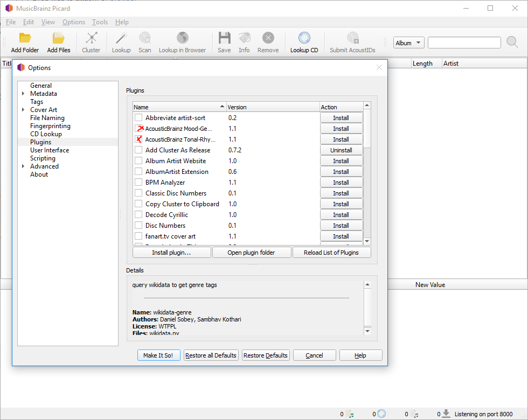528x420 pixels.
Task: Click Restore all Defaults button
Action: [211, 355]
